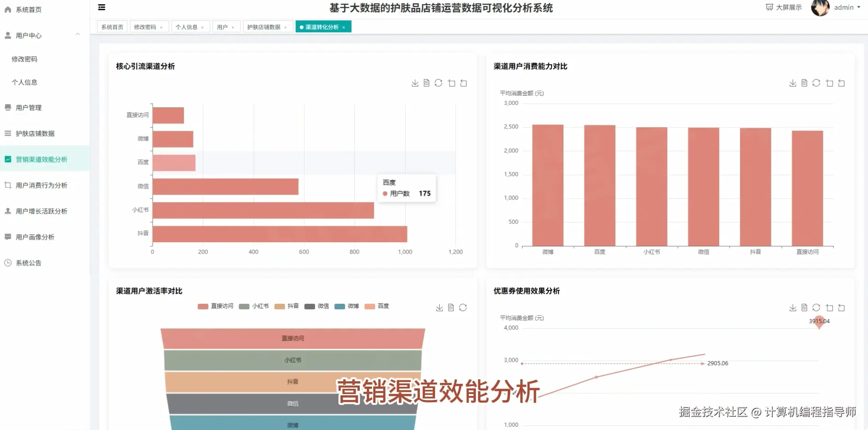Click the 百度 highlighted horizontal bar
Screen dimensions: 868x430
click(174, 163)
